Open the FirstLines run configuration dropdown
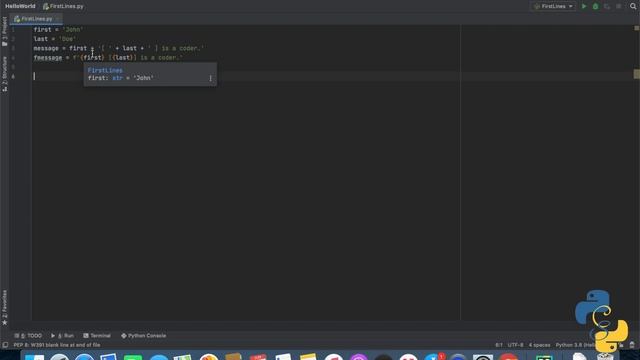Image resolution: width=640 pixels, height=360 pixels. coord(553,6)
